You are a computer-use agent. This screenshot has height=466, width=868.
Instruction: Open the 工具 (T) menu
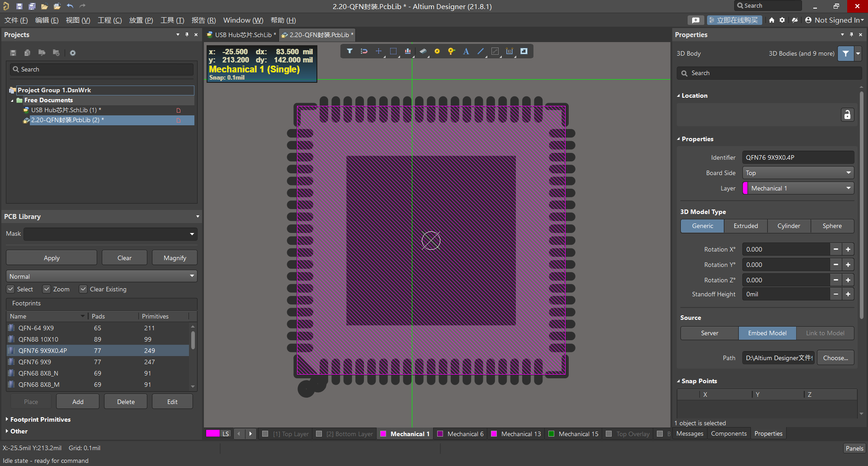(x=172, y=20)
